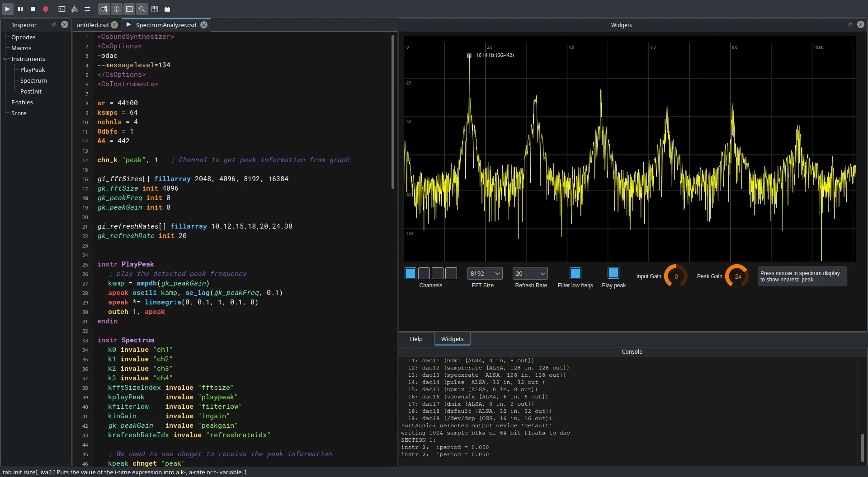
Task: Open the Refresh Rate dropdown showing 20
Action: pyautogui.click(x=530, y=273)
